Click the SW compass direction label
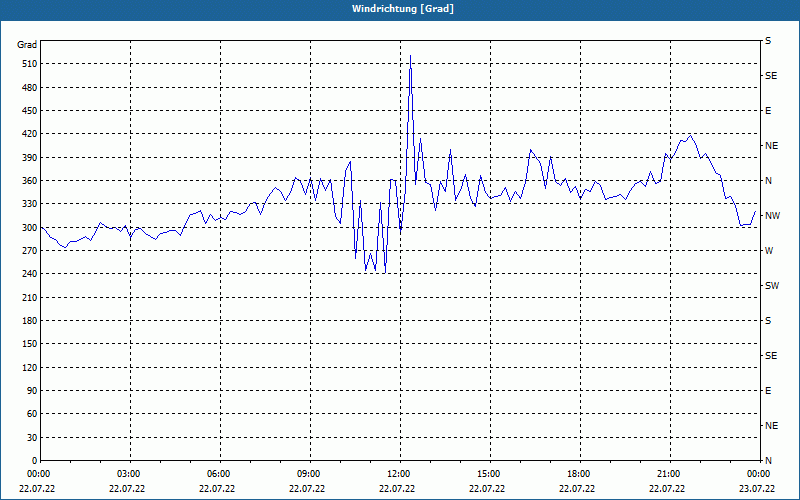 (772, 286)
